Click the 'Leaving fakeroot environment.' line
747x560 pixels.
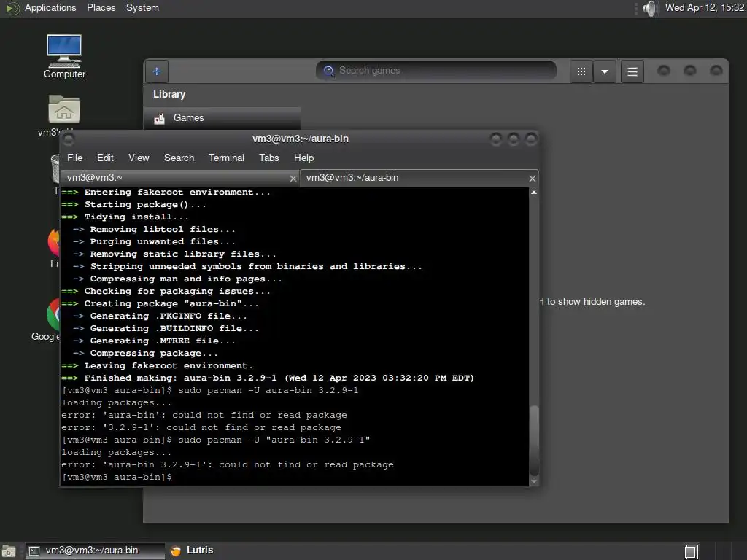point(158,366)
